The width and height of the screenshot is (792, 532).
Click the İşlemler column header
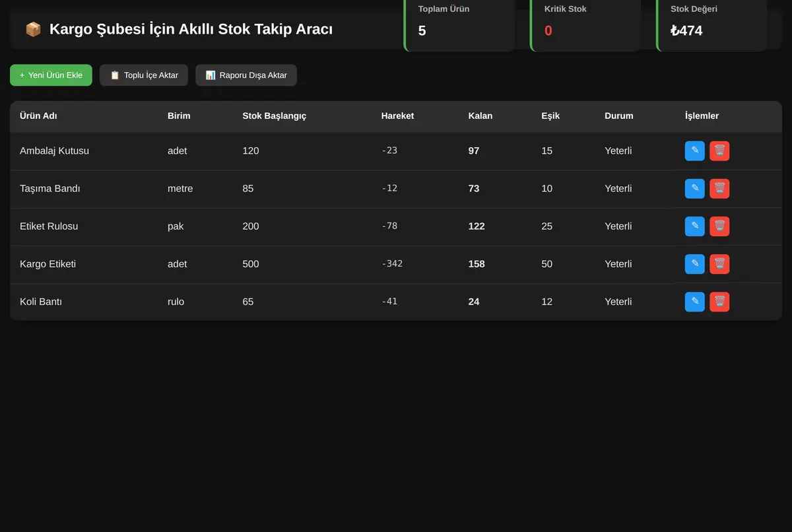[702, 116]
